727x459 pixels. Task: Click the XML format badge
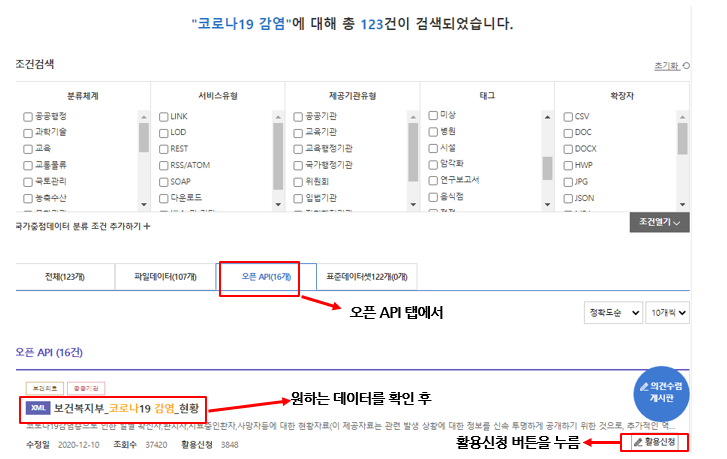38,408
